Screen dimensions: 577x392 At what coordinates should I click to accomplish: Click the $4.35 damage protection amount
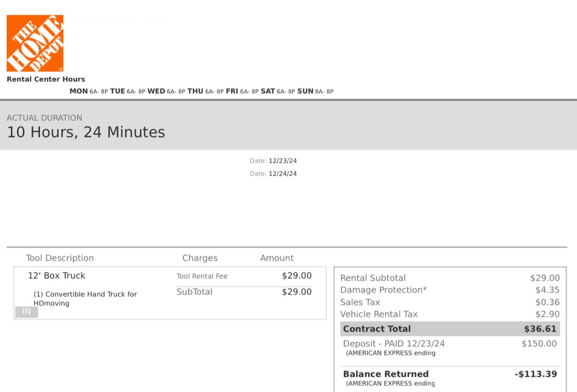(548, 290)
